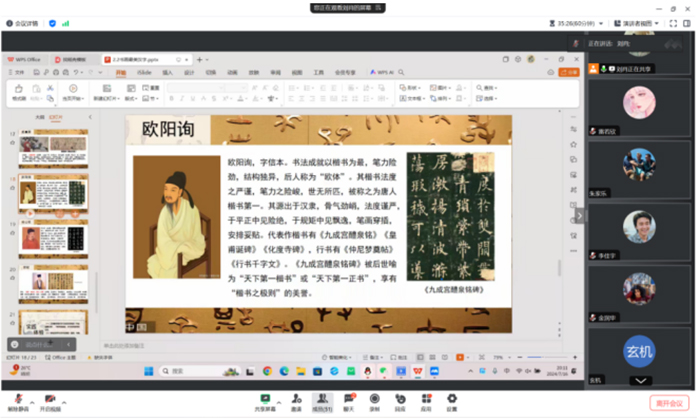Click the new tab plus button in WPS
The height and width of the screenshot is (420, 700).
click(200, 59)
